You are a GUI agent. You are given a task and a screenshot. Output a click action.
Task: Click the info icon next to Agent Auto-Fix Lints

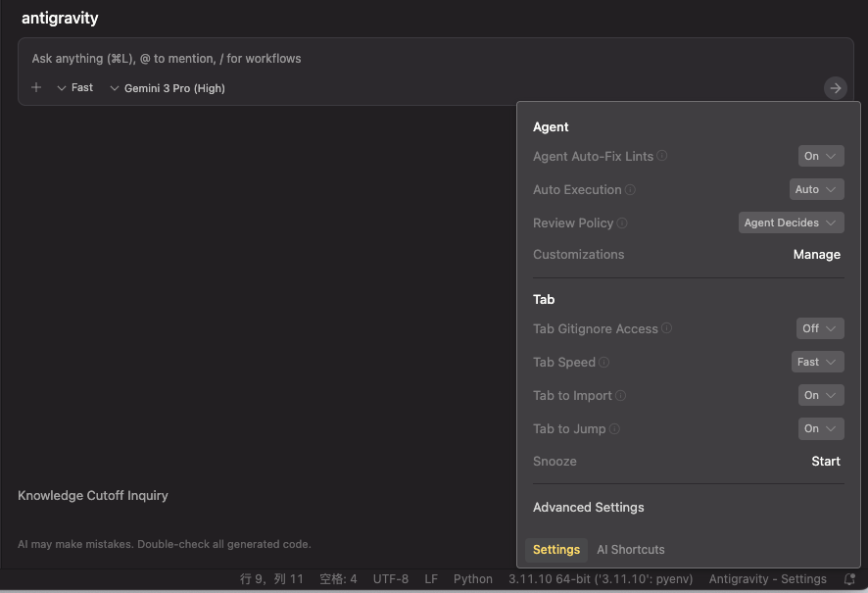tap(662, 155)
